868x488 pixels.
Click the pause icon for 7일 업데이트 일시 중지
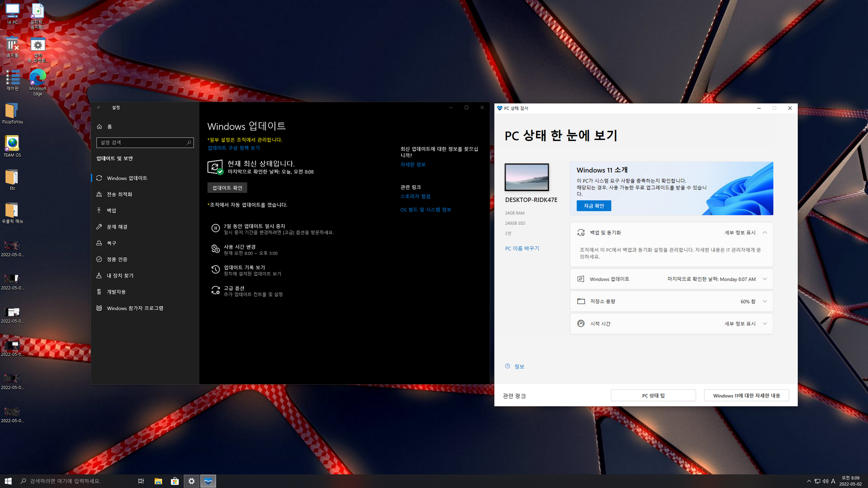[x=216, y=229]
